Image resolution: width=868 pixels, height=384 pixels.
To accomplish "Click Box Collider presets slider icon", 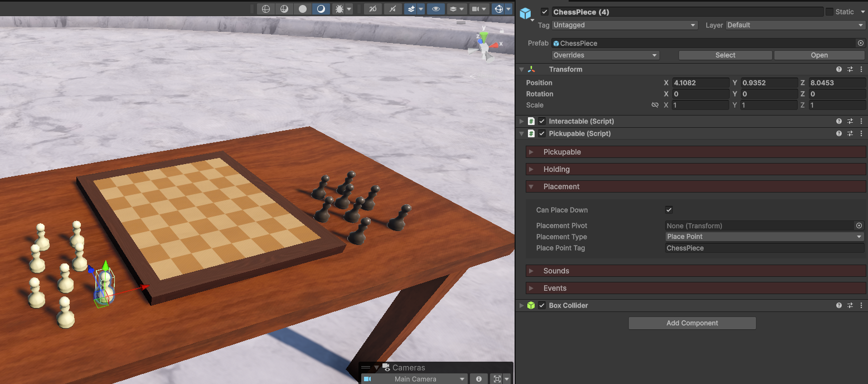I will [x=850, y=305].
